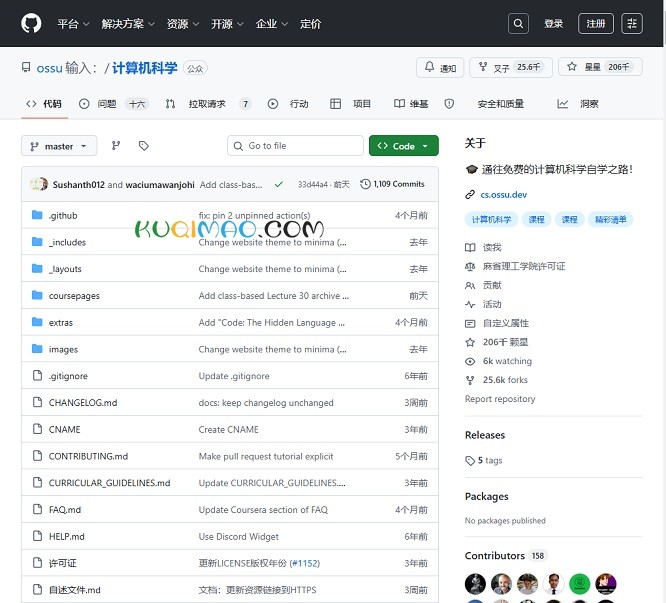This screenshot has width=666, height=603.
Task: Click the green commit status checkmark
Action: click(279, 184)
